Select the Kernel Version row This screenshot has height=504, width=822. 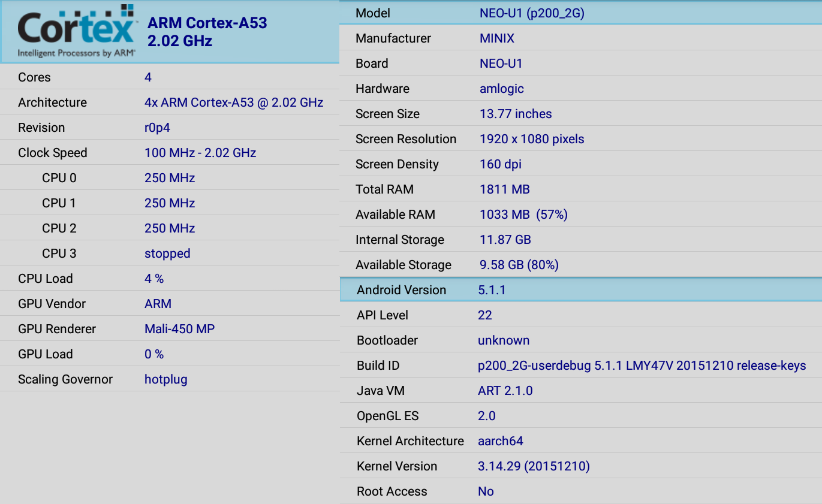pyautogui.click(x=580, y=466)
